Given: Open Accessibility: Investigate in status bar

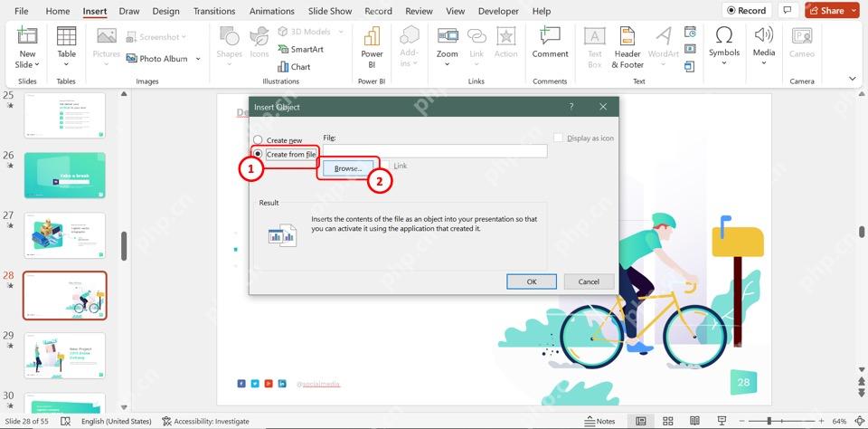Looking at the screenshot, I should (x=205, y=421).
